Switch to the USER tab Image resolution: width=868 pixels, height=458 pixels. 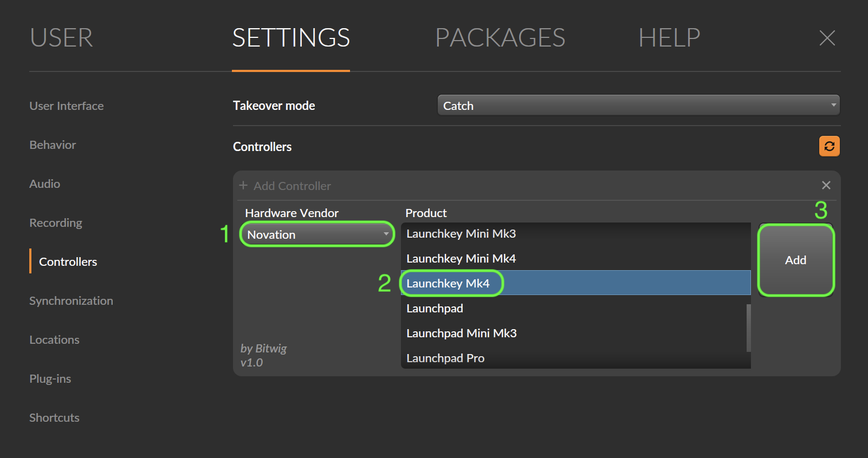(x=61, y=38)
